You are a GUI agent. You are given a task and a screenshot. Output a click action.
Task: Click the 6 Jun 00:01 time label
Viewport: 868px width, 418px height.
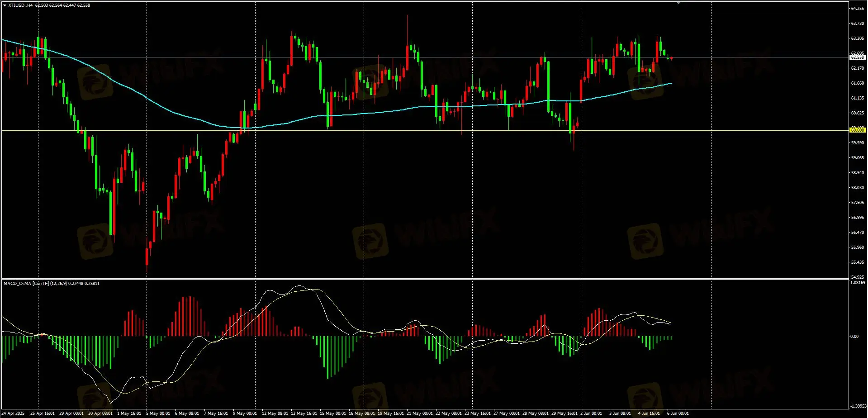pyautogui.click(x=678, y=413)
